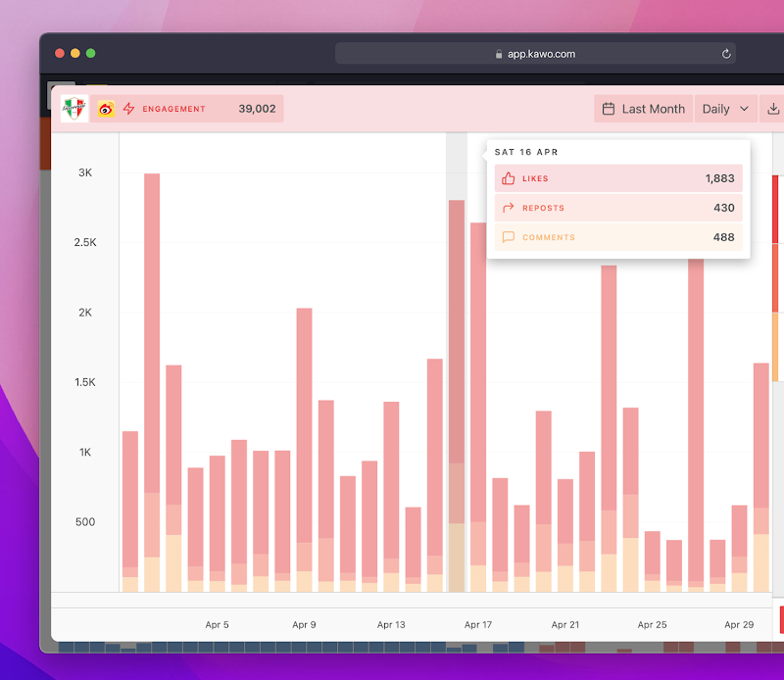Screen dimensions: 784x680
Task: Open the Last Month date range selector
Action: [x=643, y=109]
